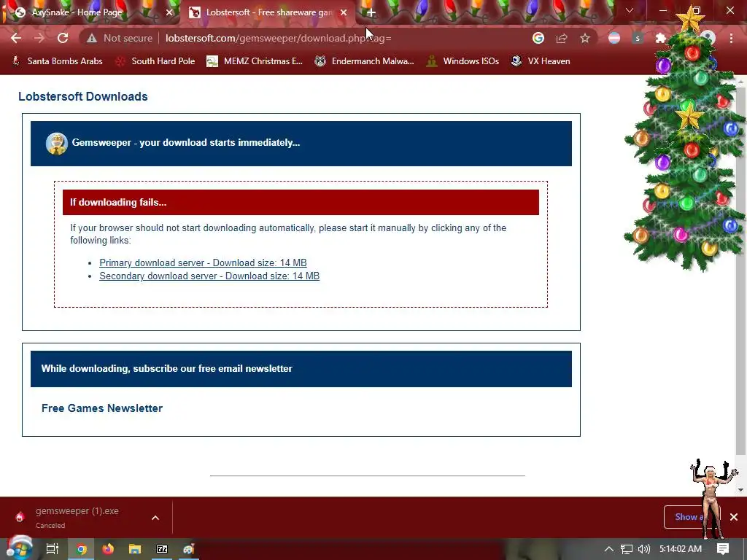
Task: Click the Not secure warning icon
Action: 92,38
